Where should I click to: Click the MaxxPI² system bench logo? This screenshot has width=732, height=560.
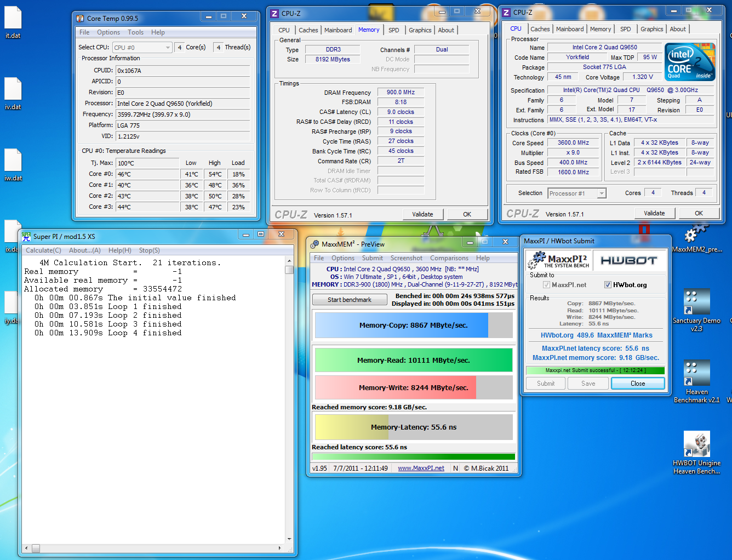[x=558, y=260]
